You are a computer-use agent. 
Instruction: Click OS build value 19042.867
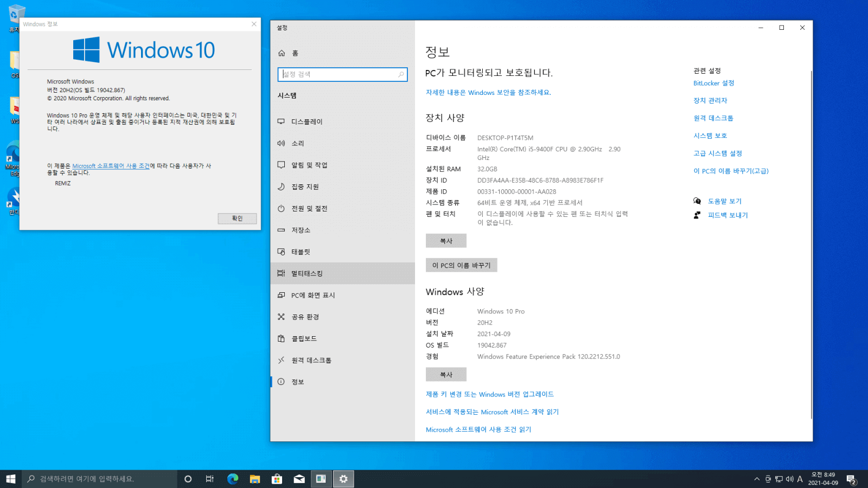click(x=492, y=345)
